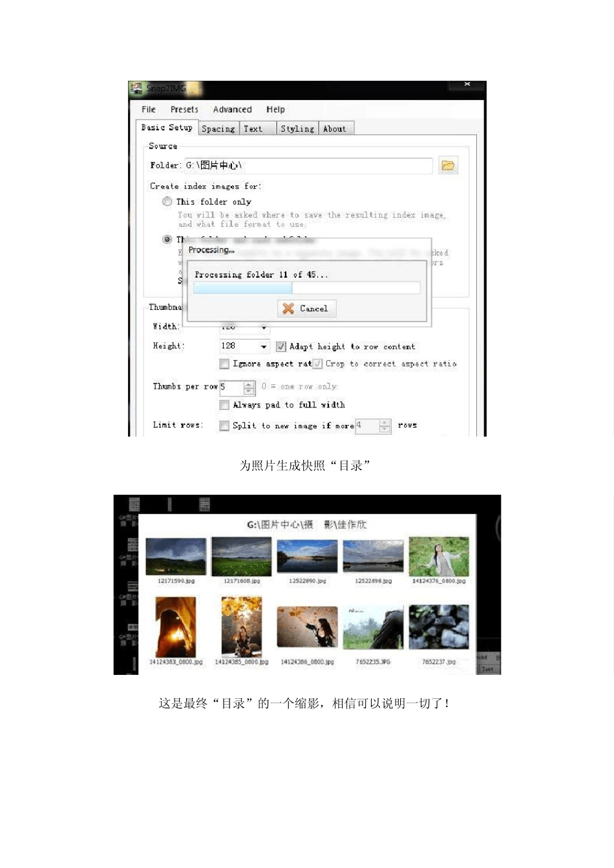Switch to the About tab
The image size is (614, 868).
(335, 129)
